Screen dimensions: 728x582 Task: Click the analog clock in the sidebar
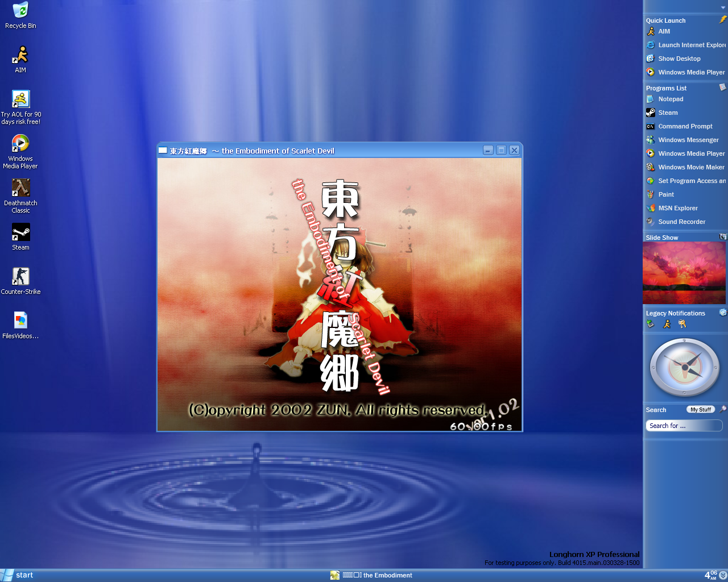[x=685, y=368]
